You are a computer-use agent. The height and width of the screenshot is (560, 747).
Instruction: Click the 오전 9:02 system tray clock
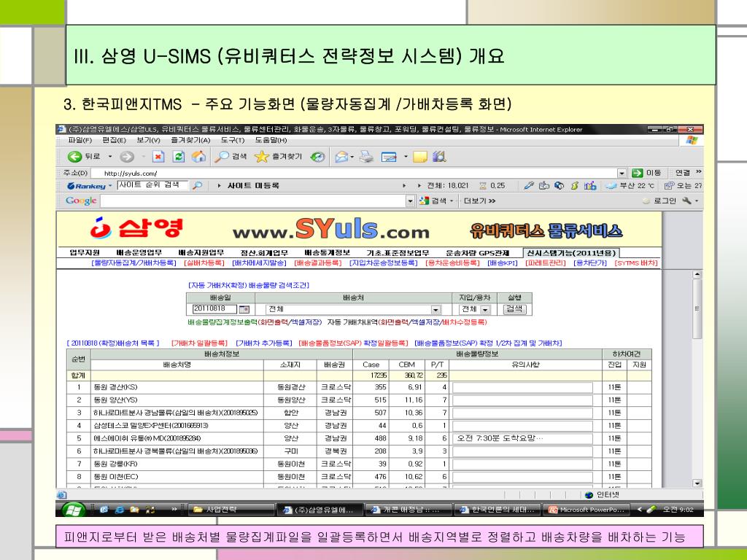(x=678, y=510)
